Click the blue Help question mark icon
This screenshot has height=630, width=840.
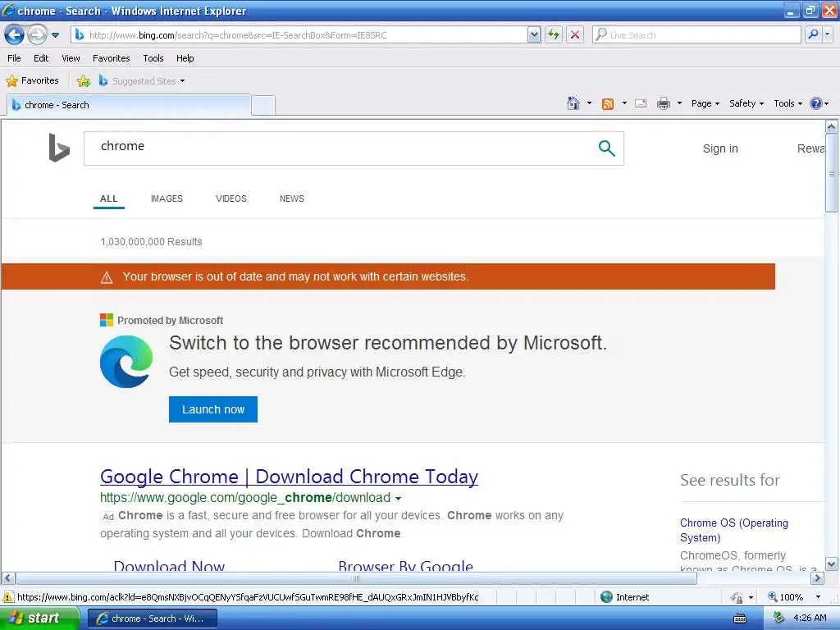pos(816,103)
